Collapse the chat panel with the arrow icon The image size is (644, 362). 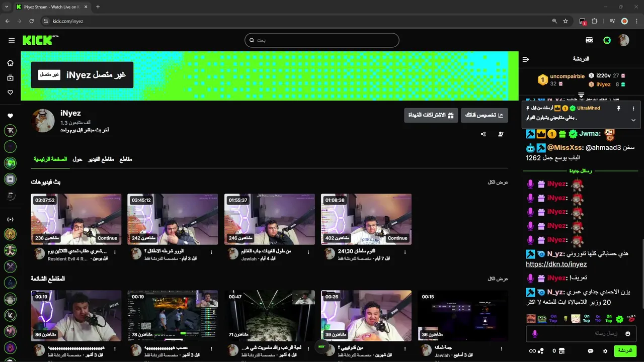pyautogui.click(x=526, y=59)
